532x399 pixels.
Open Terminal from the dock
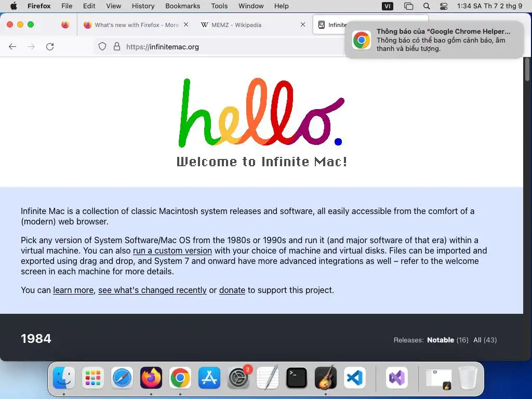[x=297, y=378]
